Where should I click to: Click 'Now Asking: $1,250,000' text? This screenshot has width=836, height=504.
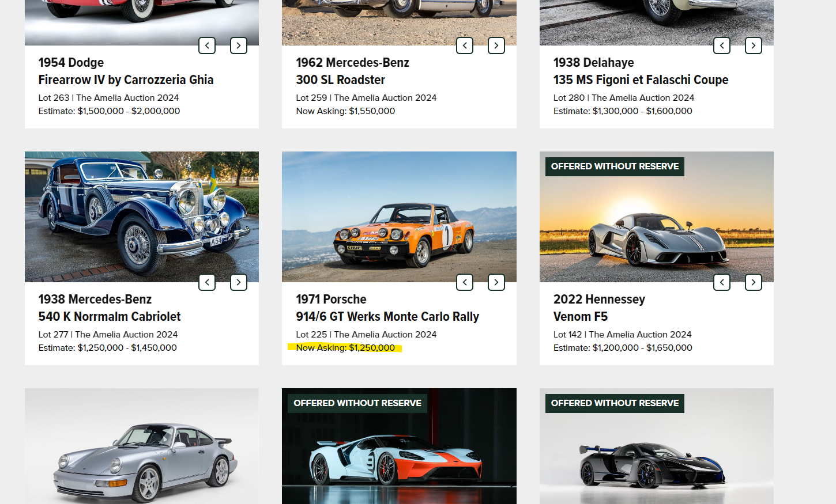tap(345, 348)
